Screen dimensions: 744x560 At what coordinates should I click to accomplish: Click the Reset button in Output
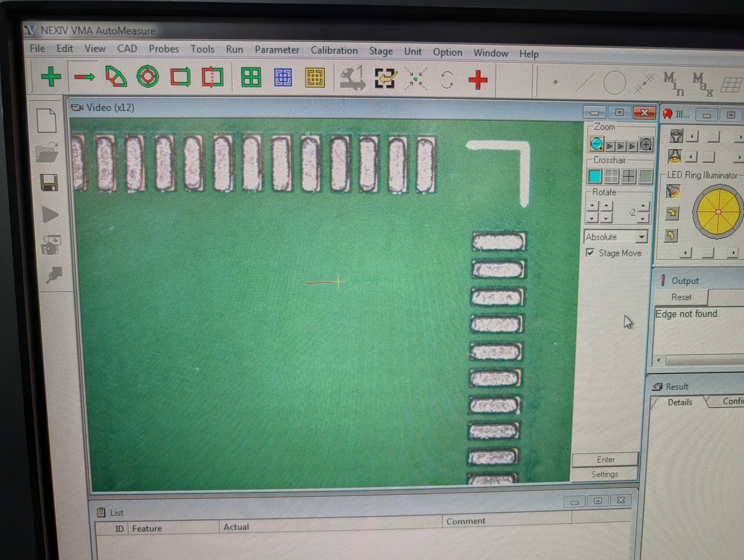point(681,297)
